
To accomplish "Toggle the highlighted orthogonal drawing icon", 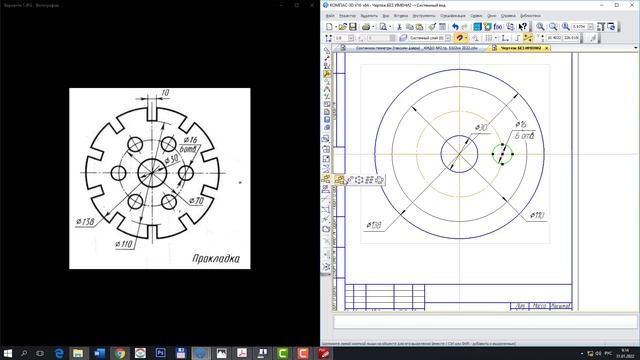I will pyautogui.click(x=528, y=38).
